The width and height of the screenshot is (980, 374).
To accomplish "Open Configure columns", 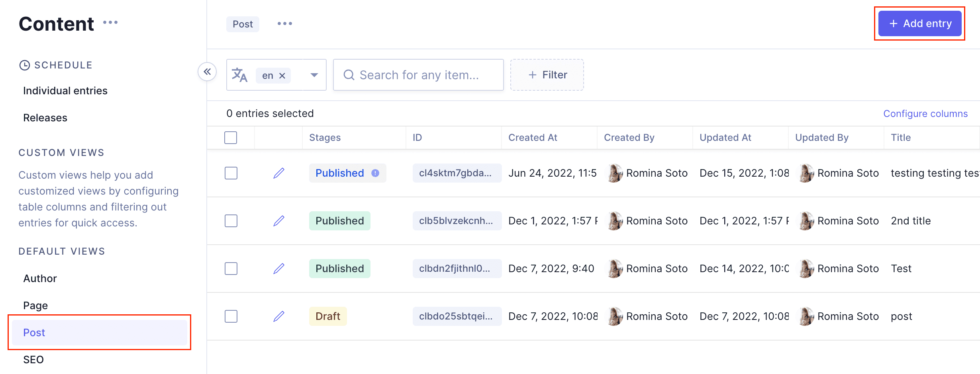I will pyautogui.click(x=925, y=113).
